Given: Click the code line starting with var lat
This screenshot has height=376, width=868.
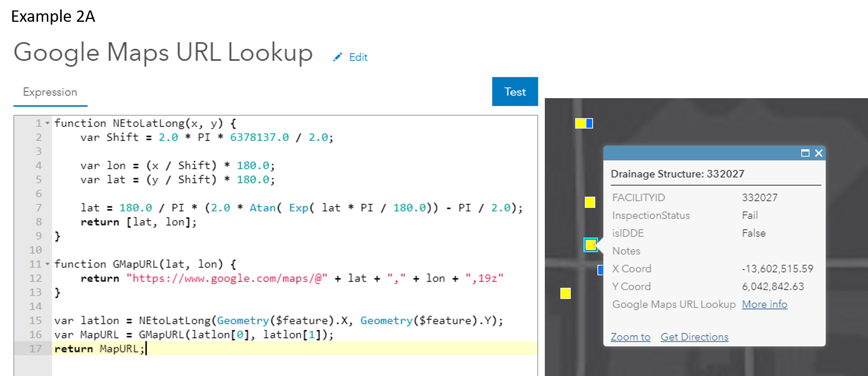Looking at the screenshot, I should click(x=177, y=180).
